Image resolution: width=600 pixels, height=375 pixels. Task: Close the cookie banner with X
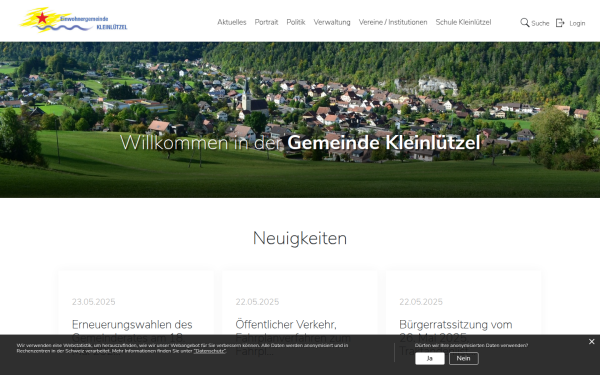pyautogui.click(x=592, y=342)
